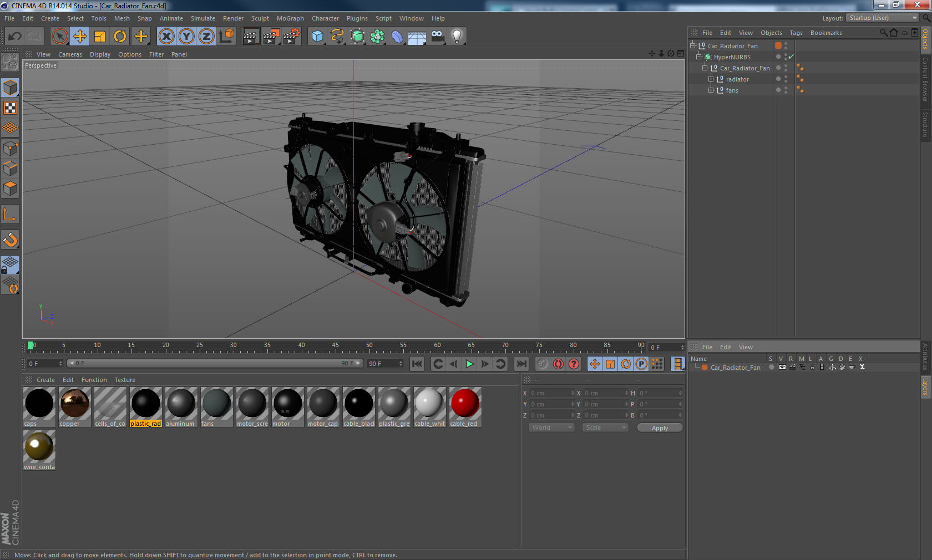The height and width of the screenshot is (560, 932).
Task: Go to start of animation
Action: click(x=417, y=364)
